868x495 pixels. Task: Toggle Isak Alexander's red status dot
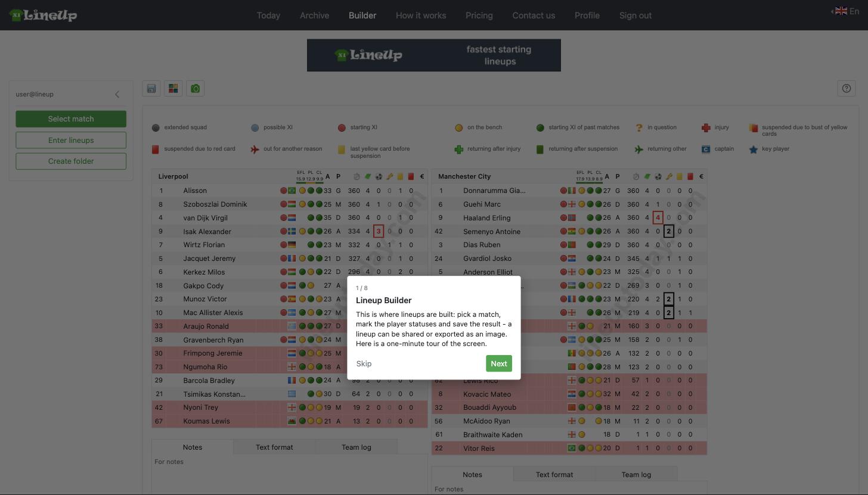tap(284, 232)
